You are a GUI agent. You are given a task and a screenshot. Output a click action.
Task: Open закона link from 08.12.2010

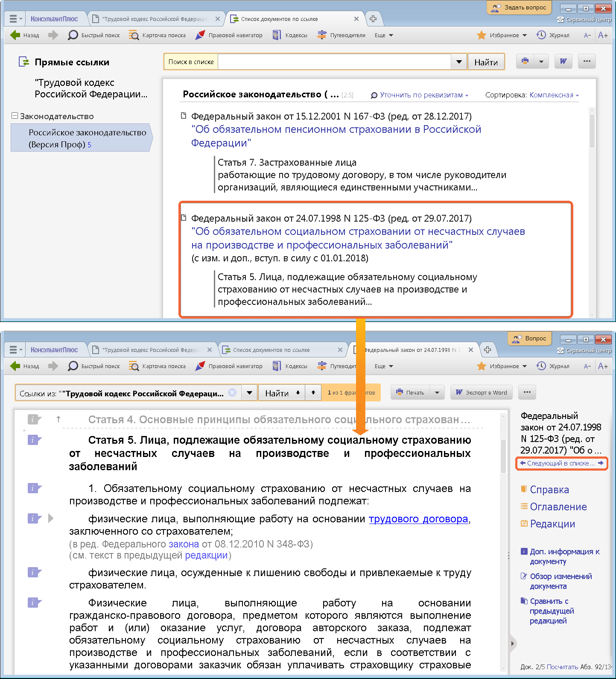point(184,544)
